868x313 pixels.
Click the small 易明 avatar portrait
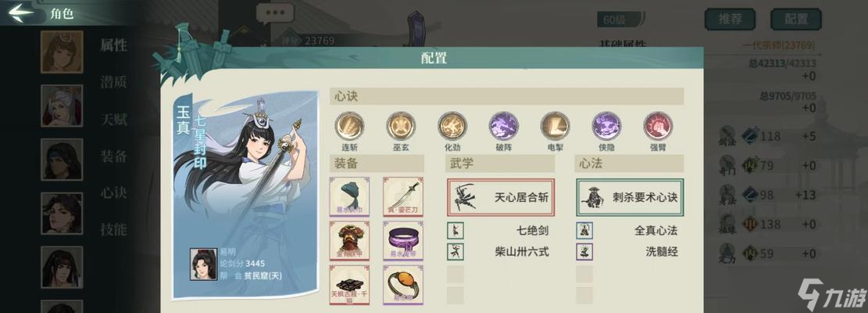[204, 264]
